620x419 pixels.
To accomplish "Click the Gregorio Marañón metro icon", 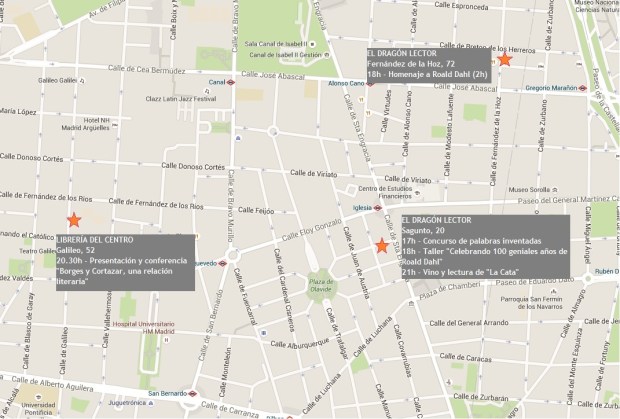I will click(582, 88).
